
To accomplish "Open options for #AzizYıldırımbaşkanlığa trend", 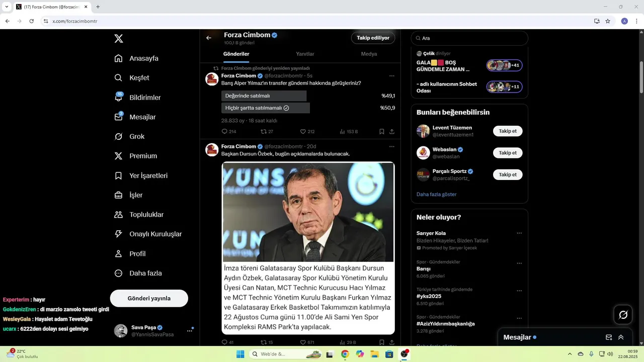I will [519, 318].
